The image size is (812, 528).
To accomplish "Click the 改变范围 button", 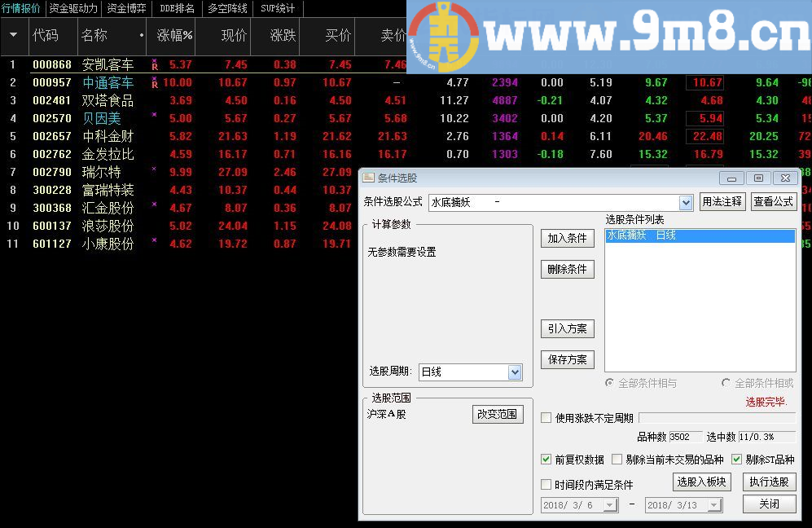I will [497, 415].
